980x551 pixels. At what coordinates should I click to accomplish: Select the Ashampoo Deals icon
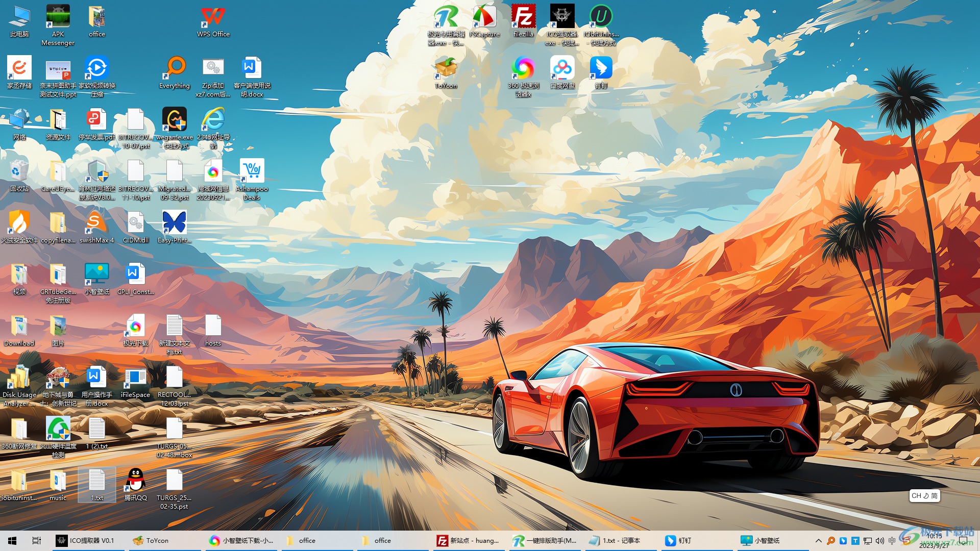[x=252, y=179]
